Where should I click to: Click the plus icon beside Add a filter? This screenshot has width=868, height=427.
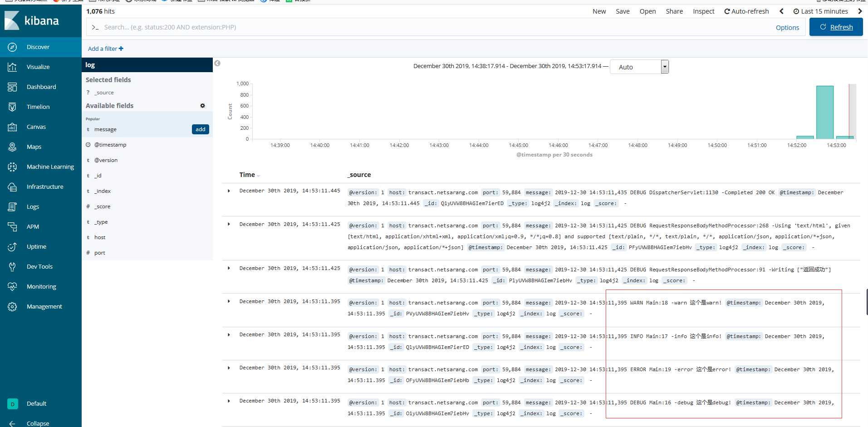coord(121,49)
